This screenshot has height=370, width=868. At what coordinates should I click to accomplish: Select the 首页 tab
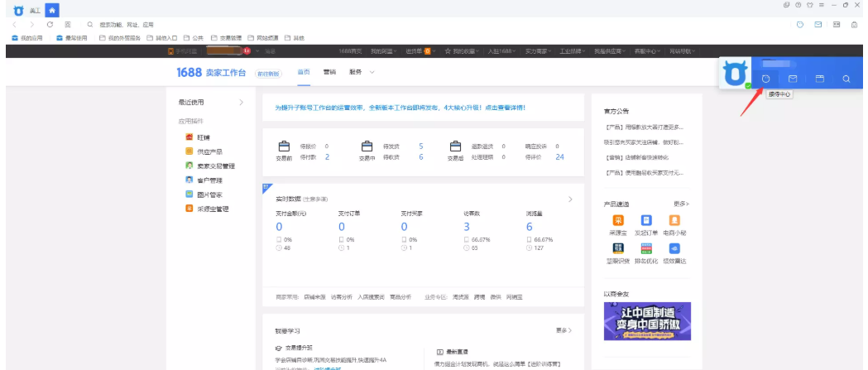(304, 72)
